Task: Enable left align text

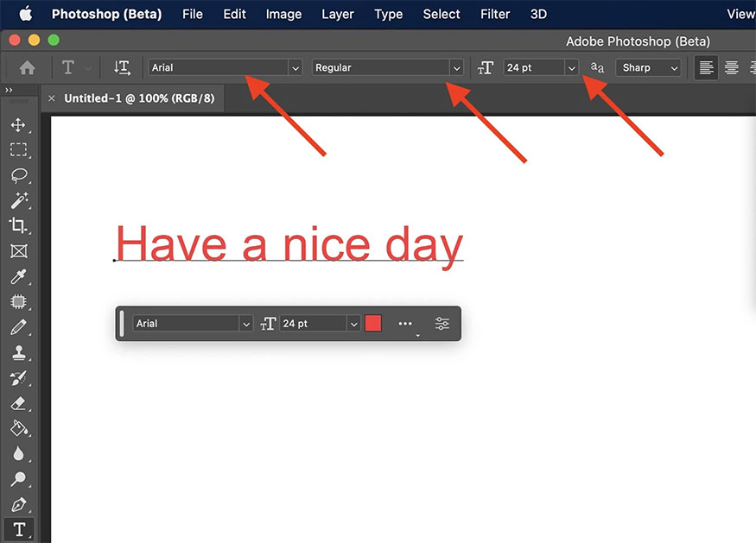Action: [707, 67]
